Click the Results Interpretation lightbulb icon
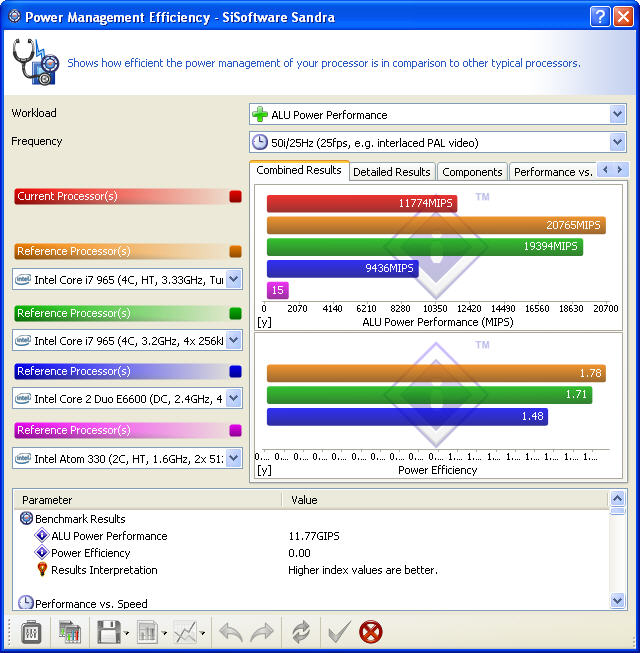Image resolution: width=640 pixels, height=653 pixels. tap(42, 569)
